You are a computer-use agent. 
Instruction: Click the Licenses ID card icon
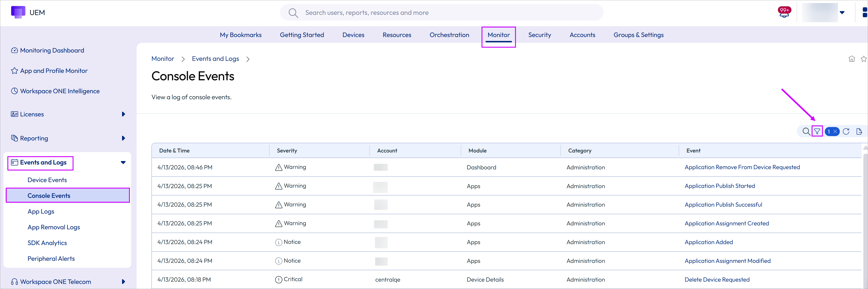coord(15,114)
